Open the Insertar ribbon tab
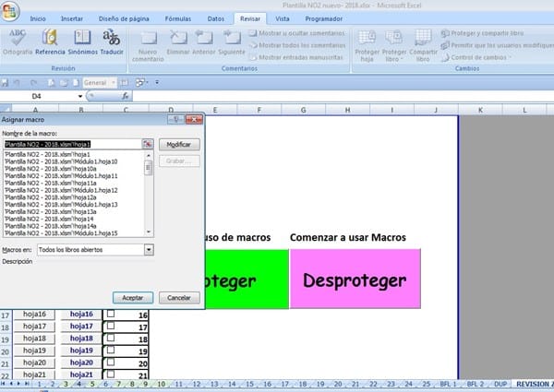This screenshot has height=392, width=554. pyautogui.click(x=72, y=18)
